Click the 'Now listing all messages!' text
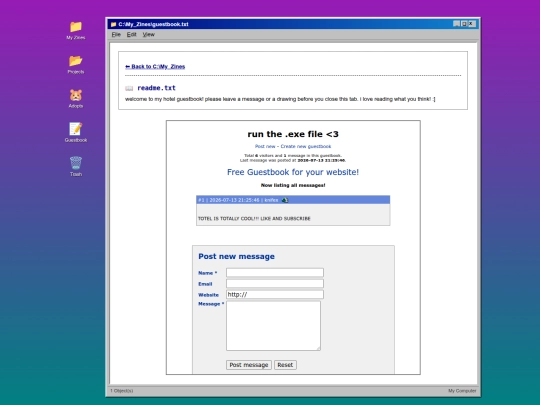The height and width of the screenshot is (405, 540). tap(293, 185)
